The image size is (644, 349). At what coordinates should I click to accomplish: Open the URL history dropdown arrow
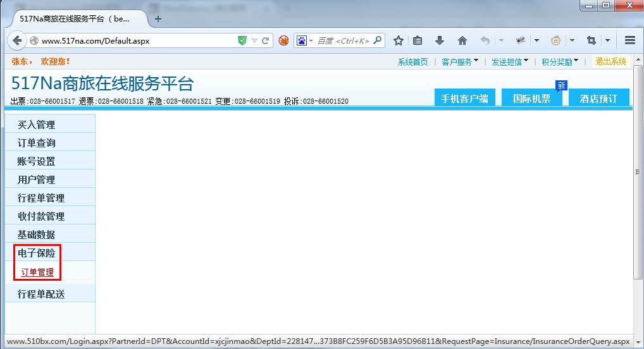point(255,40)
